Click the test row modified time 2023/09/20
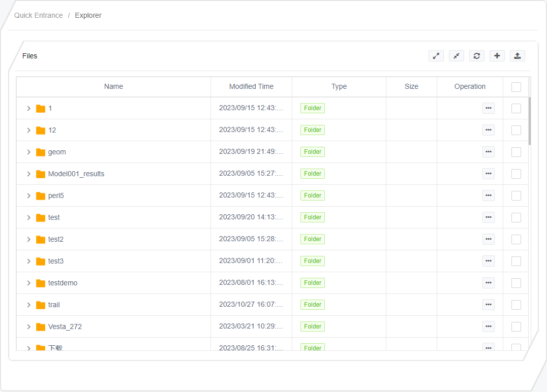 tap(251, 217)
